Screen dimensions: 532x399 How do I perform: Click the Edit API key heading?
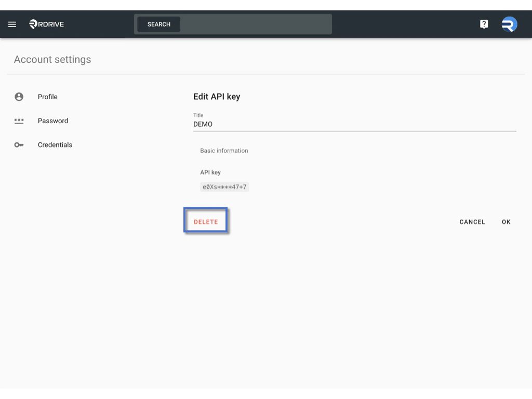[217, 97]
